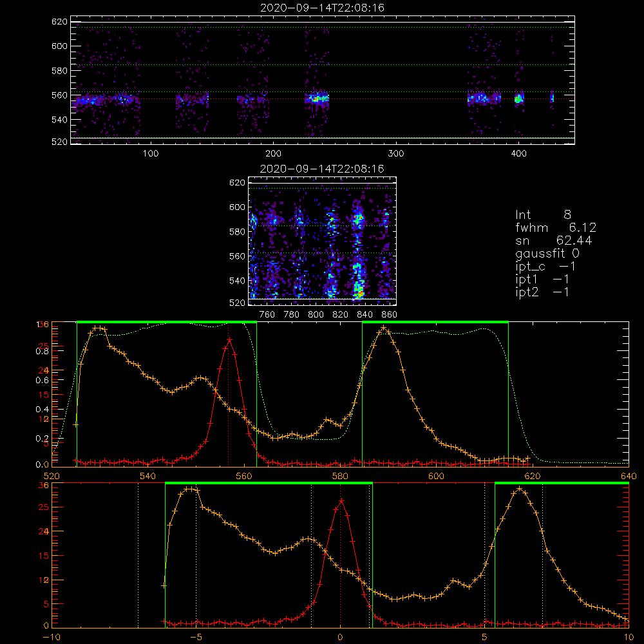Click the bright blob near x=400 in top spectrogram
Screen dimensions: 644x644
tap(519, 99)
